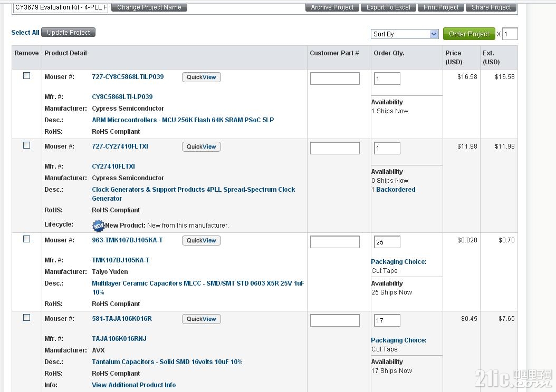Open QuickView for 581-TAJA106K016R
The width and height of the screenshot is (556, 392).
[202, 319]
